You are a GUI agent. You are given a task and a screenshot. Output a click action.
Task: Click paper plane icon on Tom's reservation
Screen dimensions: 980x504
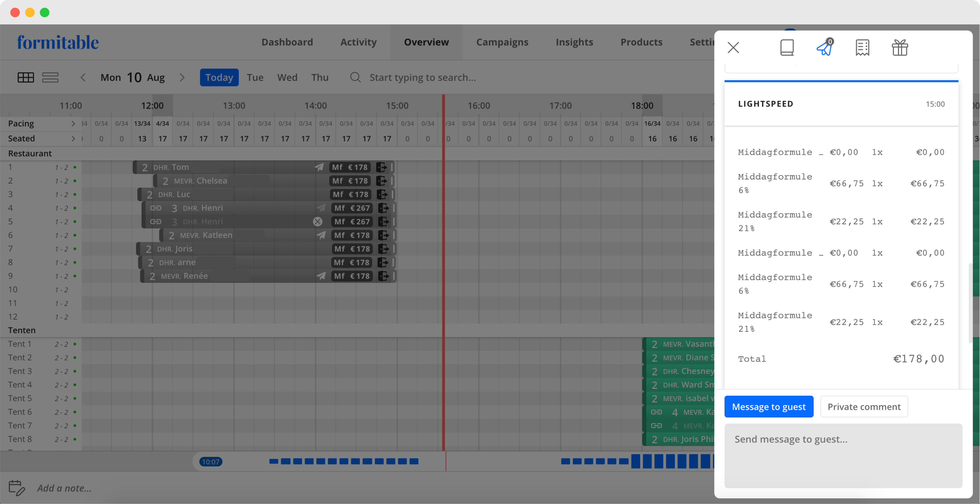point(319,167)
